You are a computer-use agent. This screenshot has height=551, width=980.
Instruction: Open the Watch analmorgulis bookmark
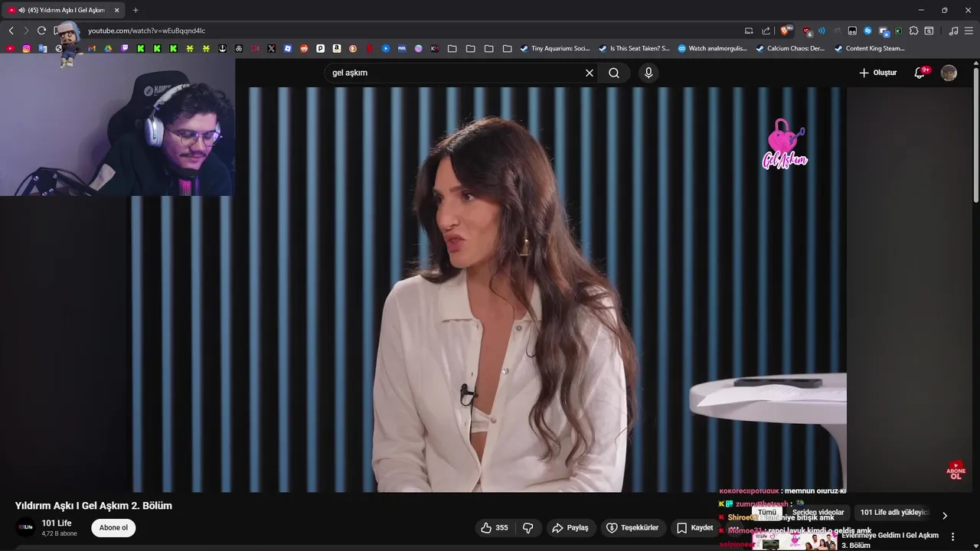713,48
